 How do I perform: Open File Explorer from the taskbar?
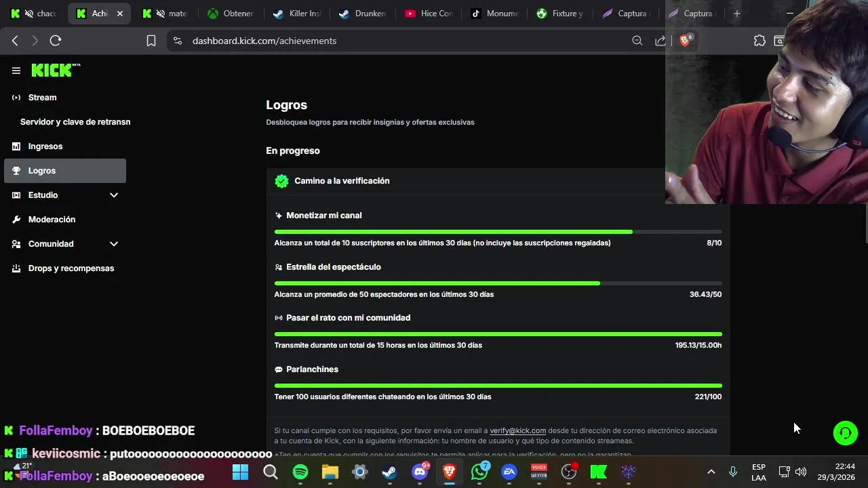tap(330, 472)
